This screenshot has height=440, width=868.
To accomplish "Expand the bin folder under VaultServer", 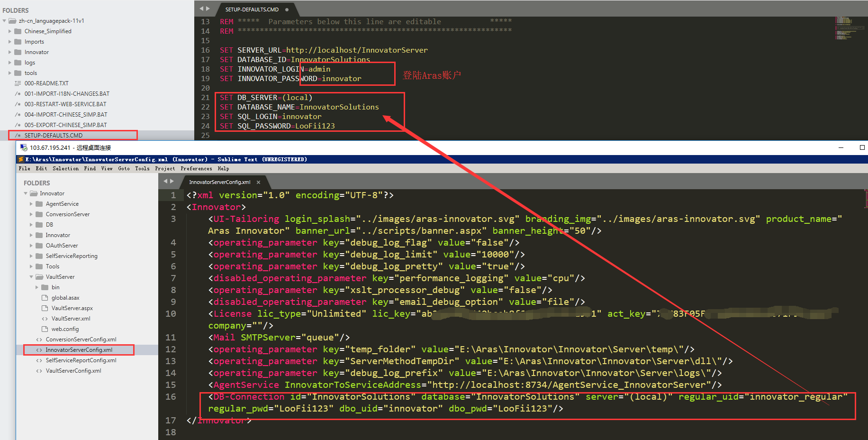I will 37,287.
